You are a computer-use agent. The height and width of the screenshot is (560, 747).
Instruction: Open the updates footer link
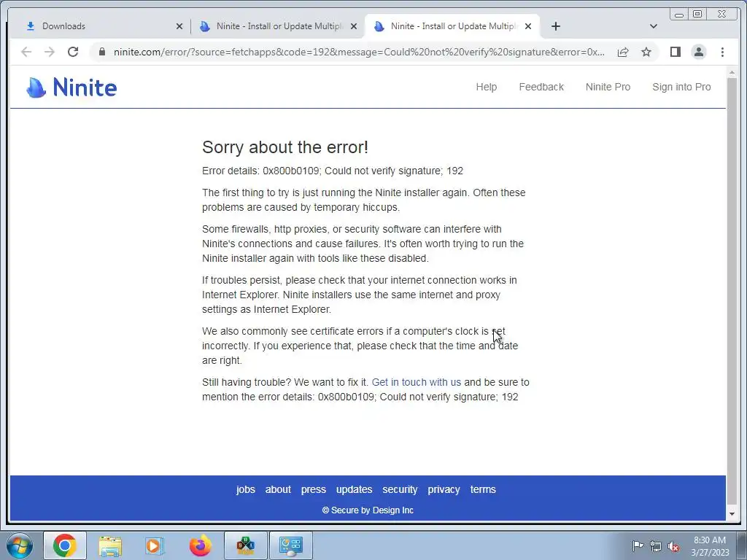click(354, 489)
